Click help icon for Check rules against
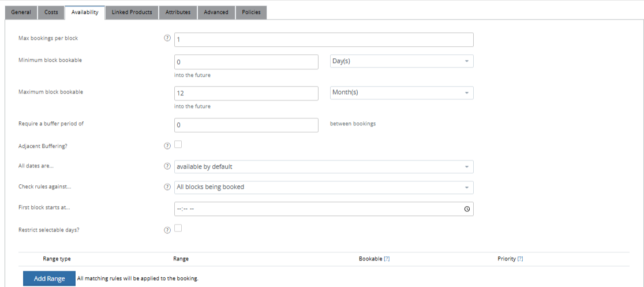 167,187
